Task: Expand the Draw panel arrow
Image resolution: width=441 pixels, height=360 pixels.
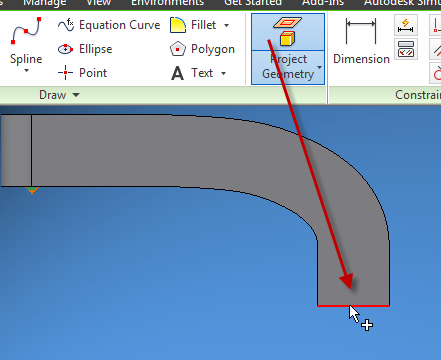Action: pos(76,95)
